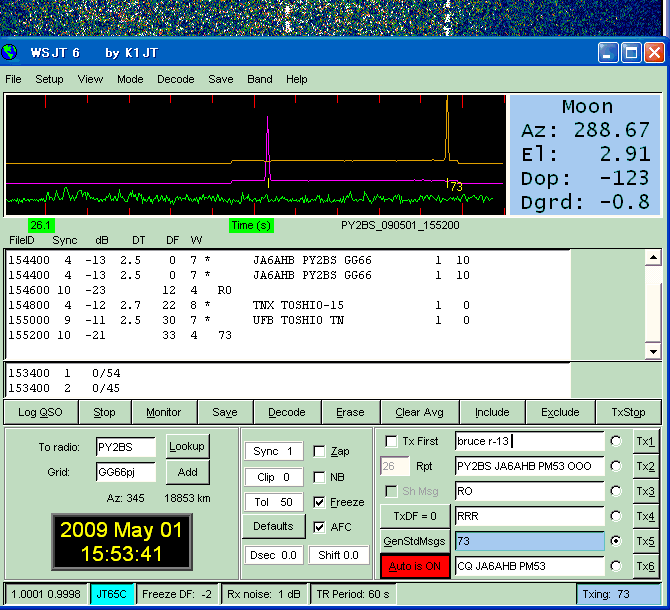Click the Clear Avg button
The width and height of the screenshot is (670, 610).
(x=421, y=412)
